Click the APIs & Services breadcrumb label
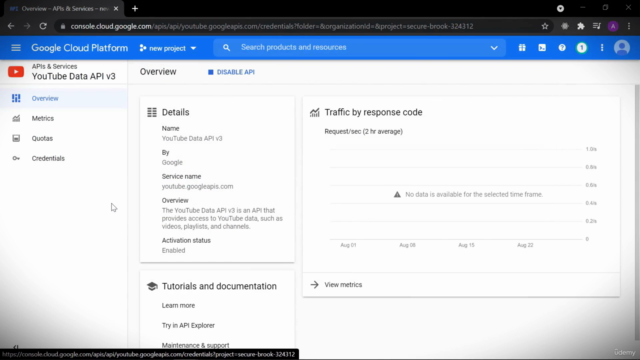The image size is (640, 360). click(x=54, y=66)
